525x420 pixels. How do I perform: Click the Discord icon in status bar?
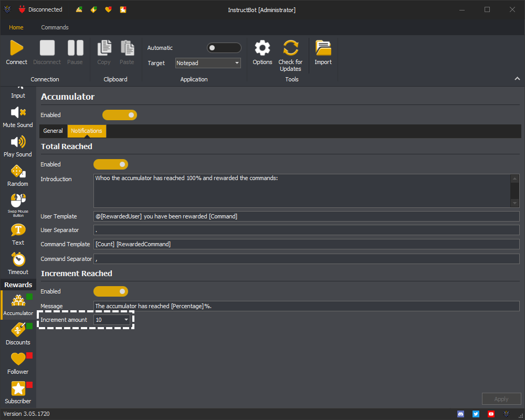coord(461,414)
